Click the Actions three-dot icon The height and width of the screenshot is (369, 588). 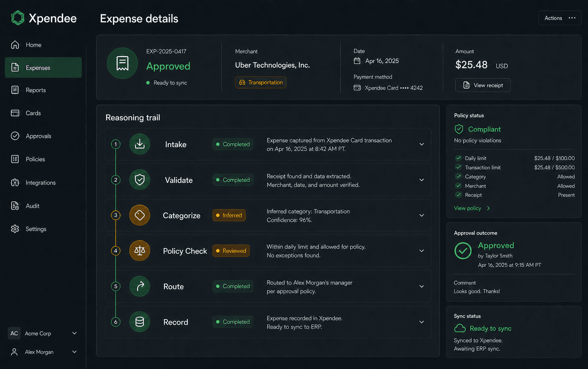pos(572,18)
